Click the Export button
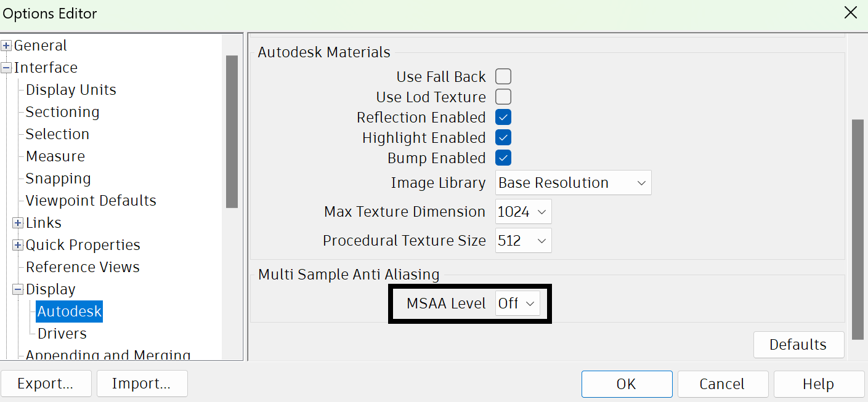The image size is (868, 402). 46,383
